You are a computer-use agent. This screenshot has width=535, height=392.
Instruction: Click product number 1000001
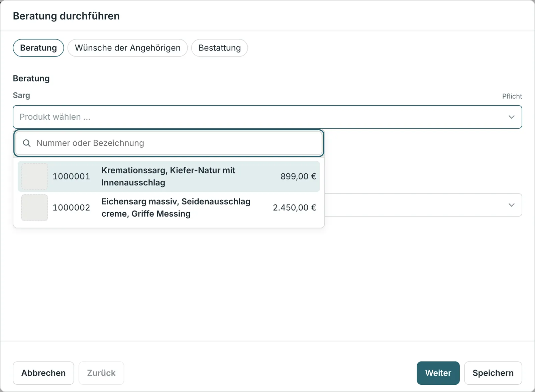point(71,176)
